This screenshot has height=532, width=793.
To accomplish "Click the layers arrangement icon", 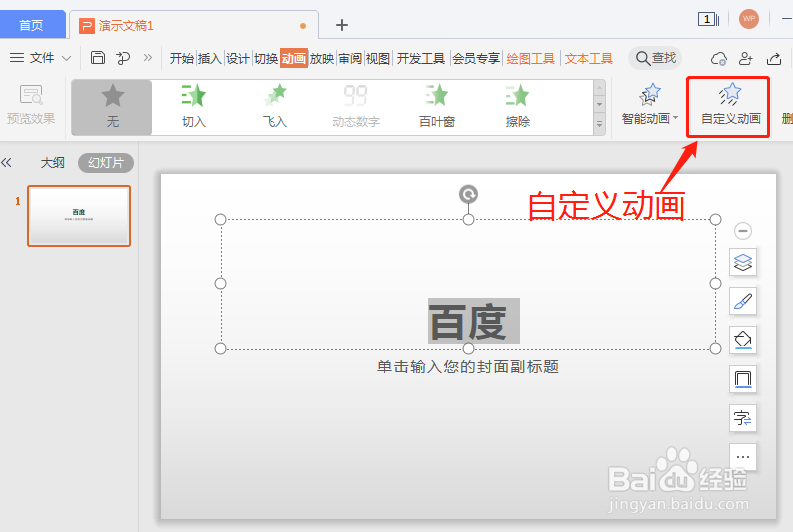I will (743, 262).
